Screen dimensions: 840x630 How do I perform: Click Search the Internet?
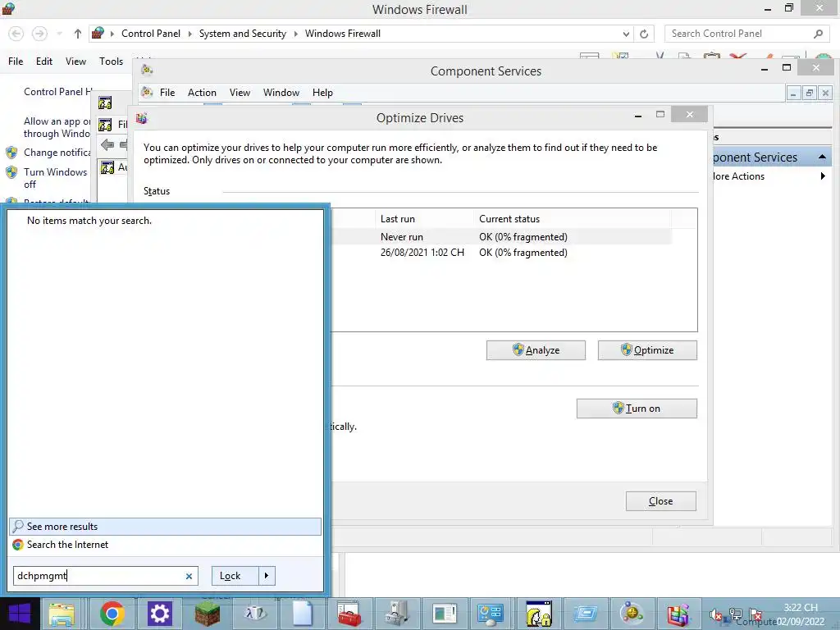coord(67,545)
